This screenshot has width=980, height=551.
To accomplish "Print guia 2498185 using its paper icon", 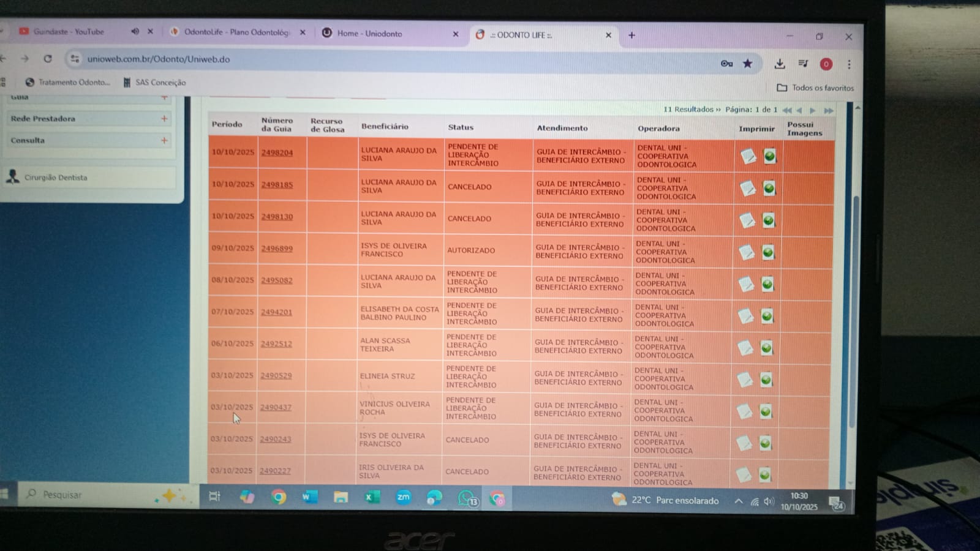I will pyautogui.click(x=748, y=188).
